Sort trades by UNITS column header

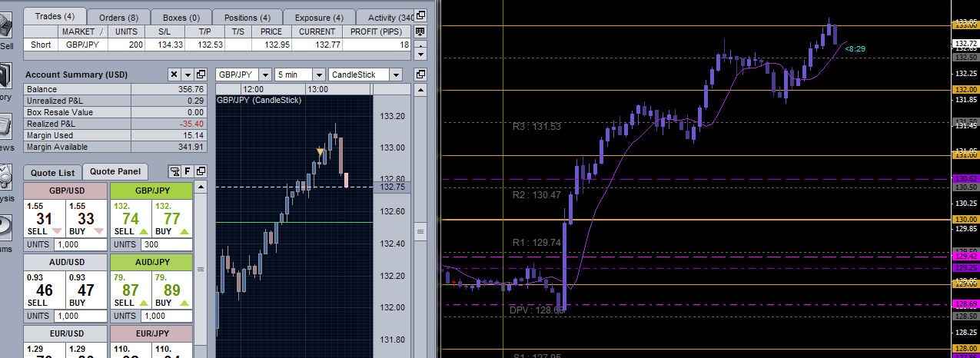click(126, 31)
